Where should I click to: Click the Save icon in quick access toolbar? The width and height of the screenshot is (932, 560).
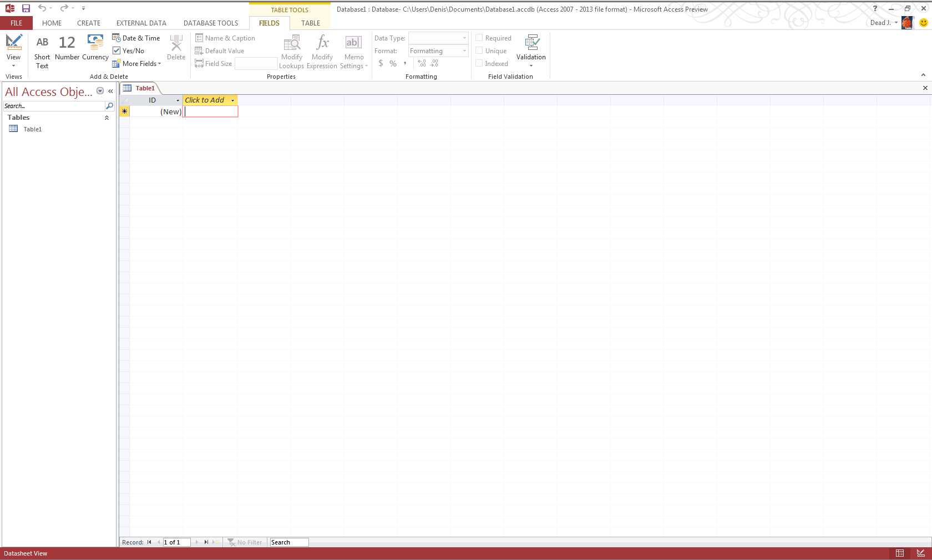[26, 8]
